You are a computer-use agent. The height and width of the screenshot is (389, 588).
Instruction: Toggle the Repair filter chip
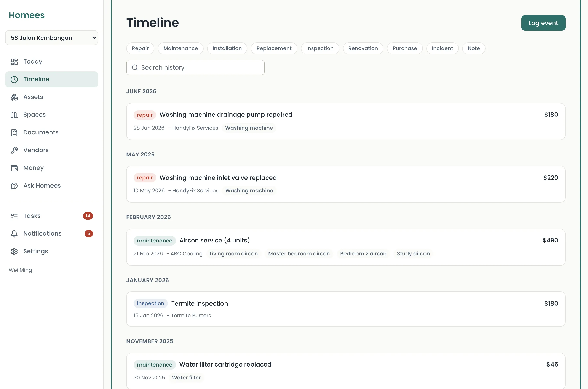click(140, 48)
